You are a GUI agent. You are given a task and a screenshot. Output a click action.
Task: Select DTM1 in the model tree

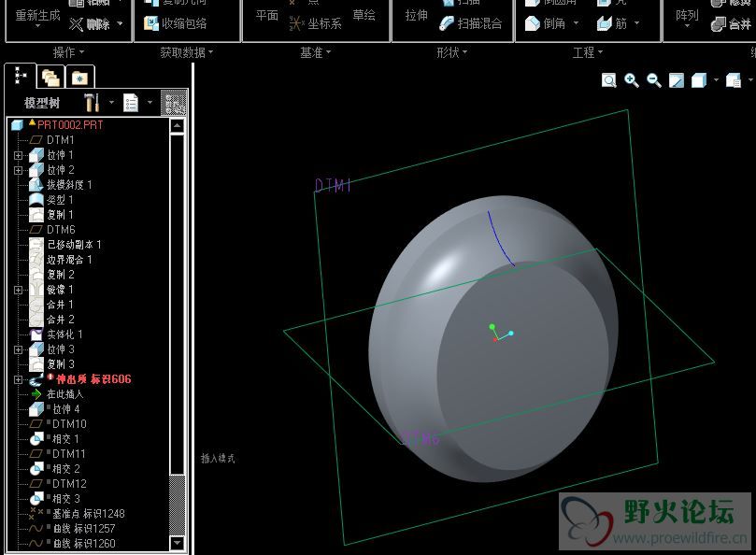(60, 140)
